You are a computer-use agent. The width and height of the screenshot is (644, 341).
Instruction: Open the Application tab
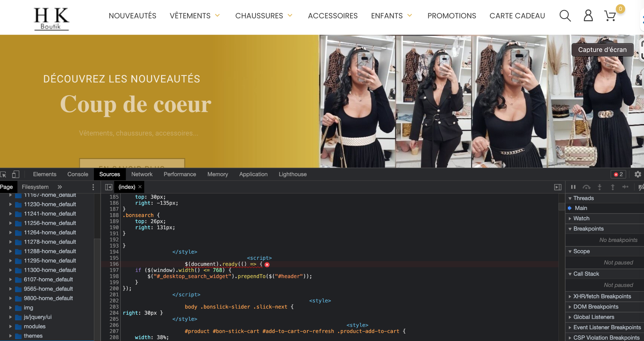(253, 174)
